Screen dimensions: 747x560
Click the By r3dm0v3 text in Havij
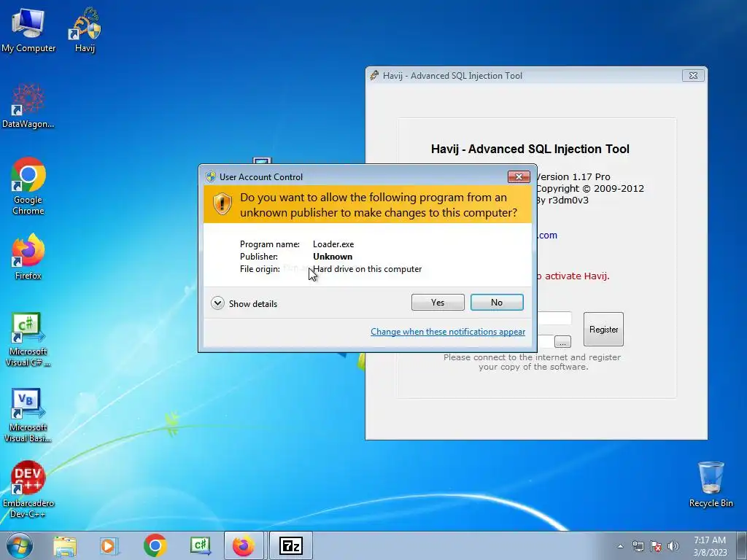[562, 200]
